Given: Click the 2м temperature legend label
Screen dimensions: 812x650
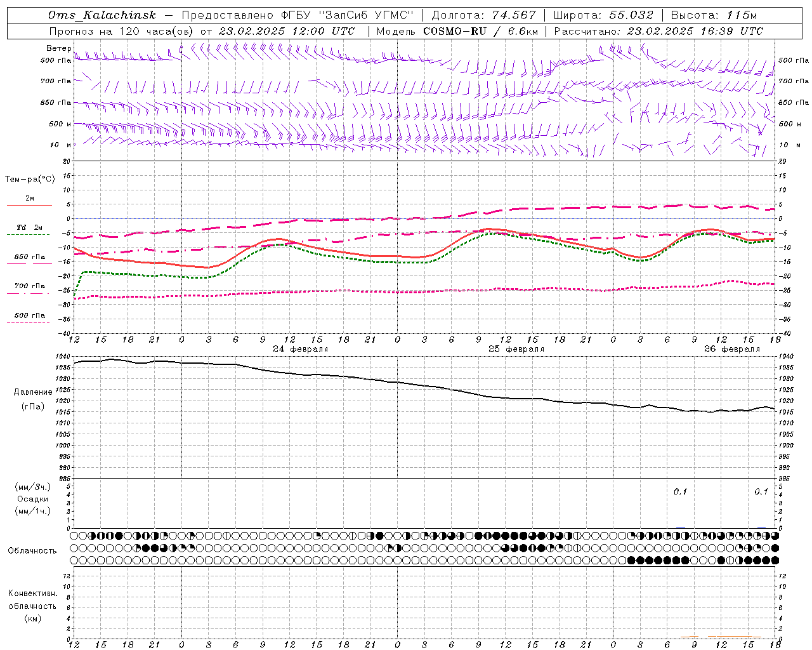Looking at the screenshot, I should 30,199.
